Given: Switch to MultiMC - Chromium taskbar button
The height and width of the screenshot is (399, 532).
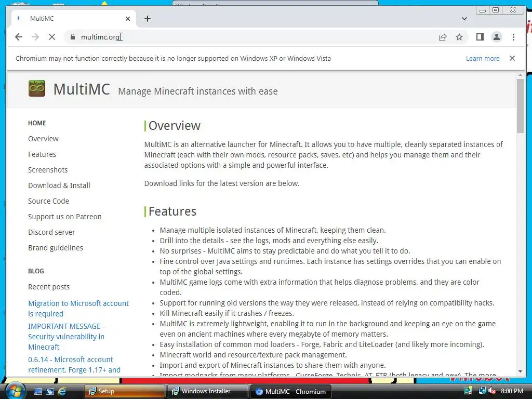Looking at the screenshot, I should pos(291,392).
